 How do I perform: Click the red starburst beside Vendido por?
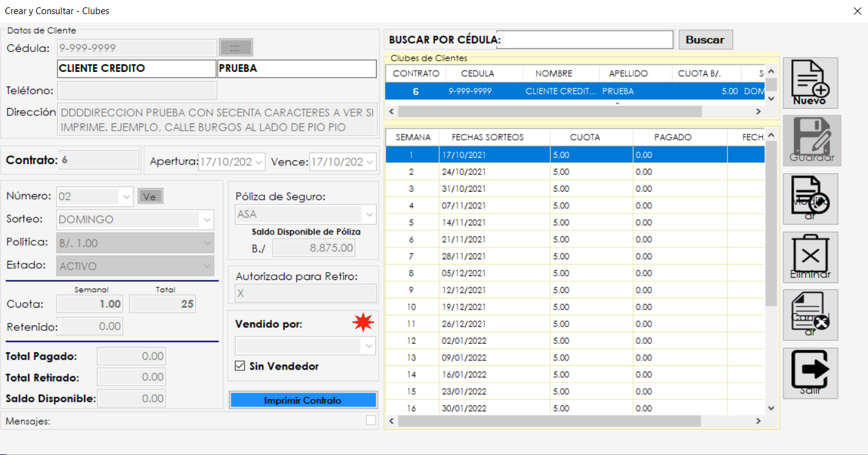pos(363,322)
